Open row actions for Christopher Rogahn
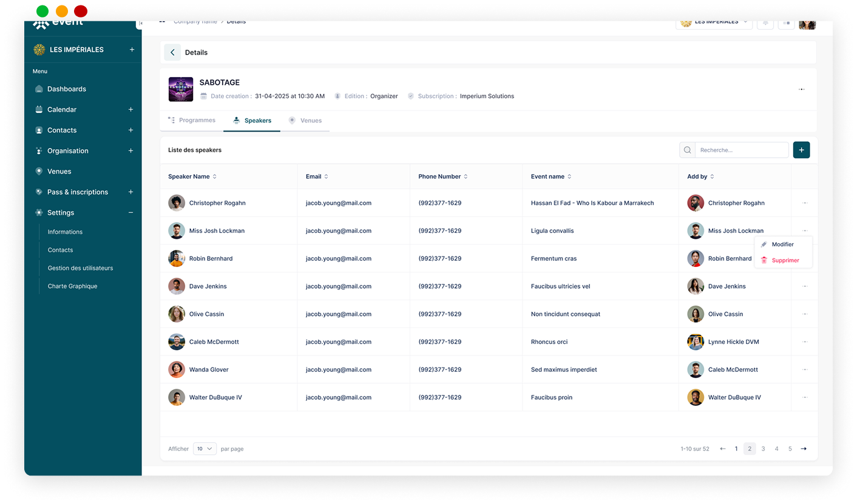 (805, 203)
